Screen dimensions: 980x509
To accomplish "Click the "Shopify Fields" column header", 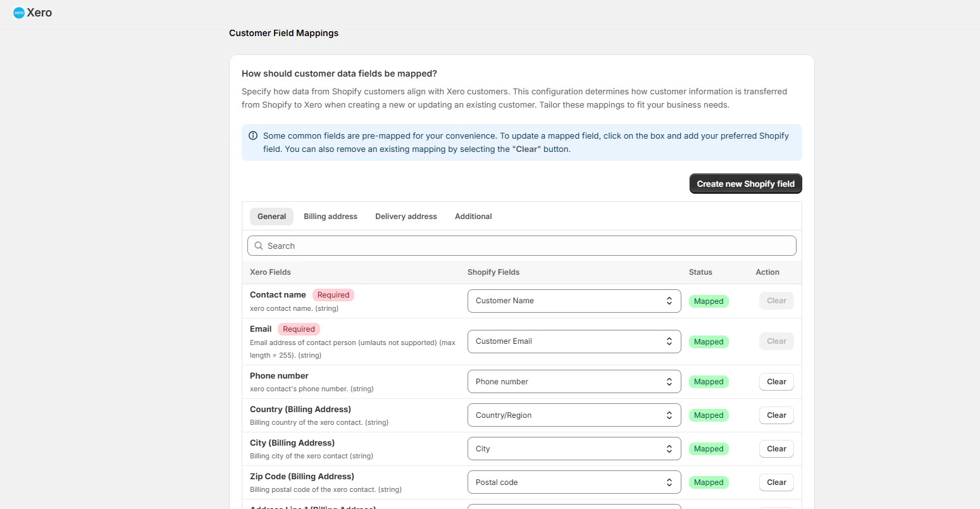I will pyautogui.click(x=493, y=272).
